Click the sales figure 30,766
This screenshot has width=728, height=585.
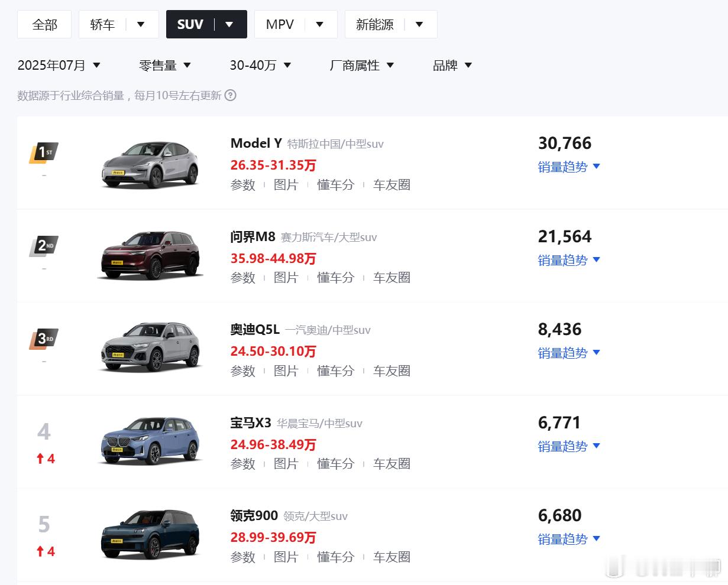coord(565,143)
